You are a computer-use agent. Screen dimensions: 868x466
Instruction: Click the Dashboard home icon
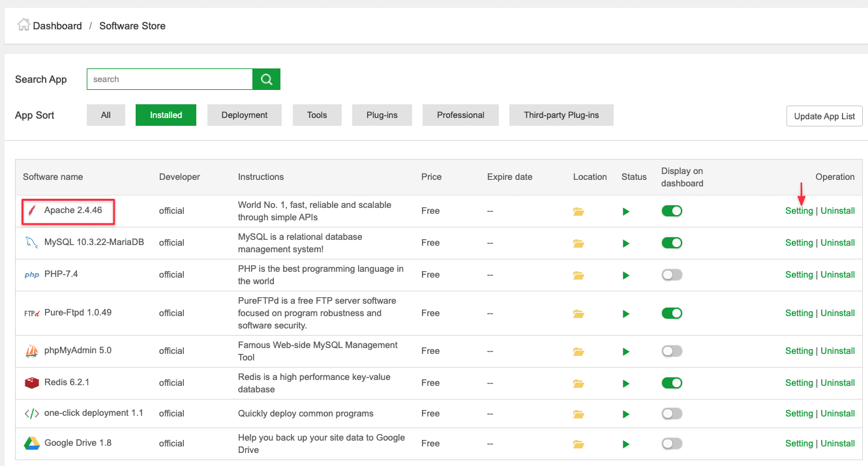(23, 25)
